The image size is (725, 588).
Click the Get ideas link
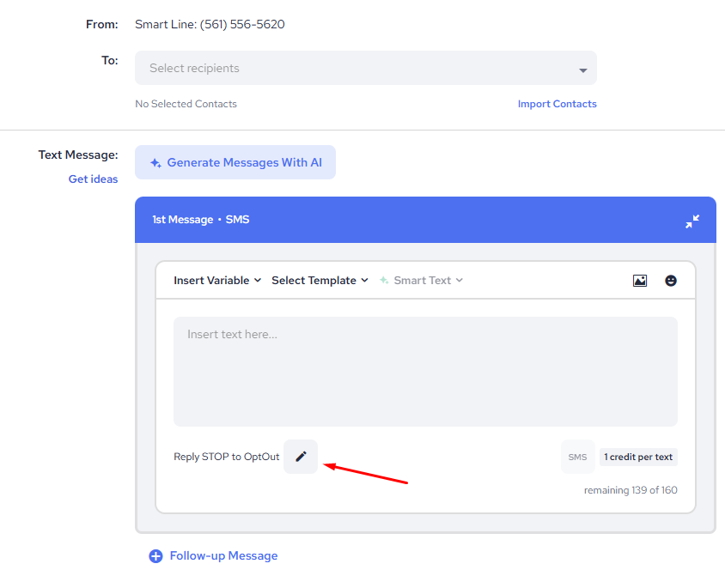(x=93, y=179)
